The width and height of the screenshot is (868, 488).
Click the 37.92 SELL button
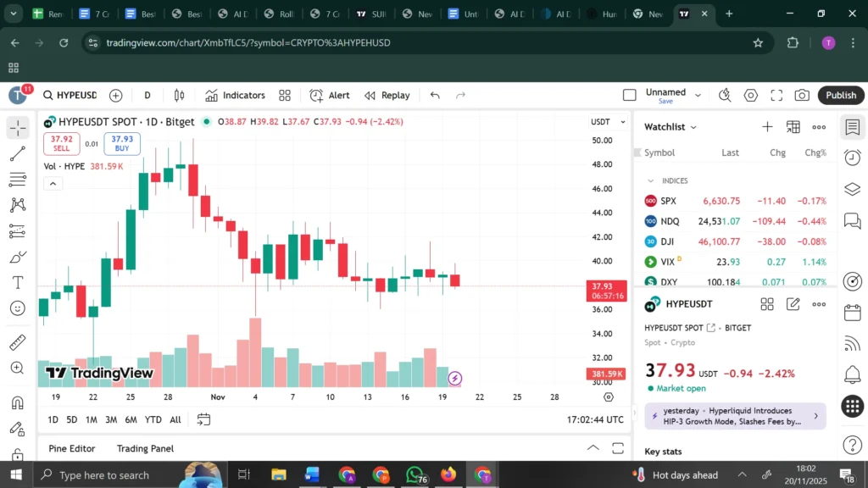point(61,143)
